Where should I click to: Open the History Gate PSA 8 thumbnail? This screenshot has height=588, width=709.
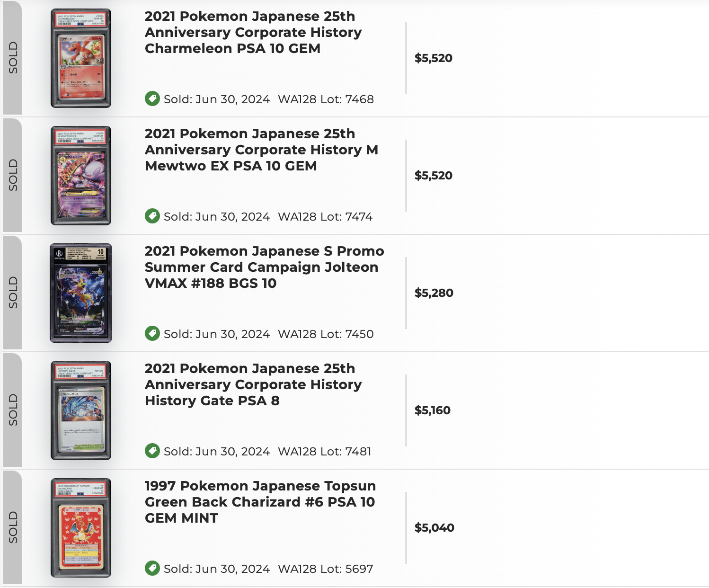coord(81,410)
